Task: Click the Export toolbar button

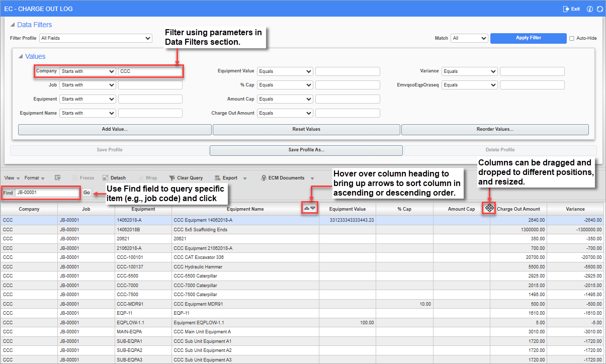Action: pos(226,178)
